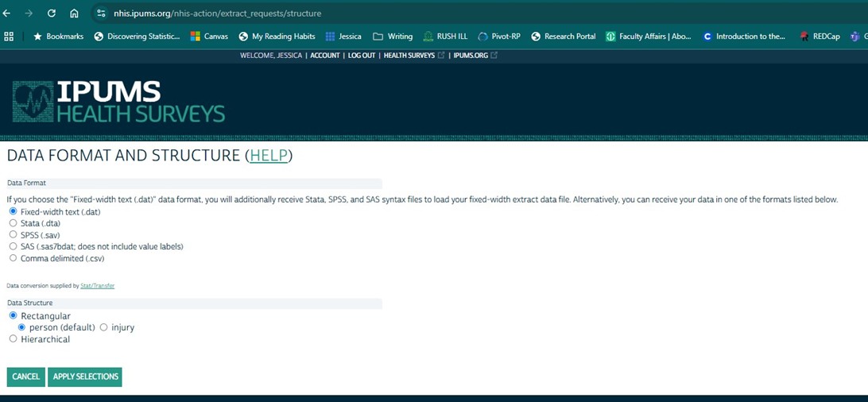Image resolution: width=868 pixels, height=402 pixels.
Task: Click the Data Format section label
Action: click(26, 183)
